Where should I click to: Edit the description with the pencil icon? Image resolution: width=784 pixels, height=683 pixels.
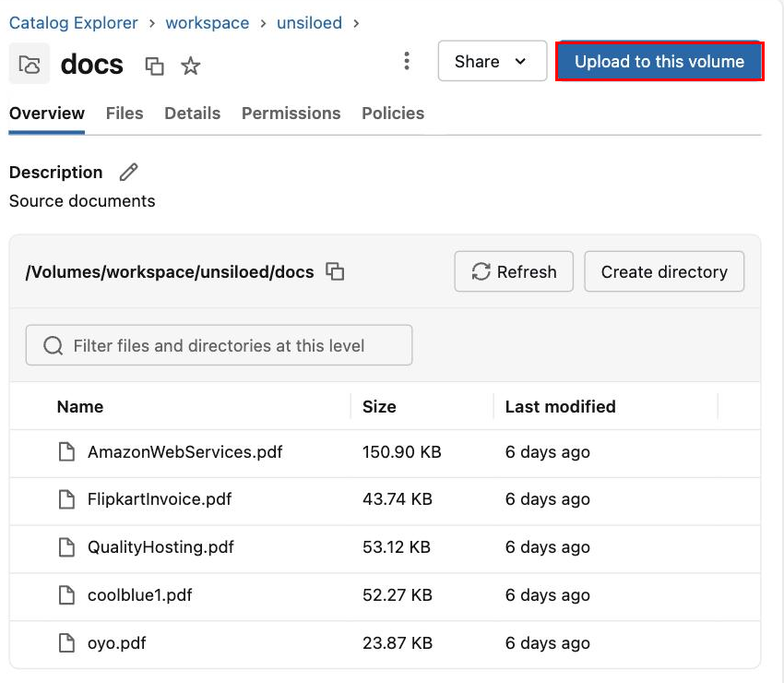128,172
